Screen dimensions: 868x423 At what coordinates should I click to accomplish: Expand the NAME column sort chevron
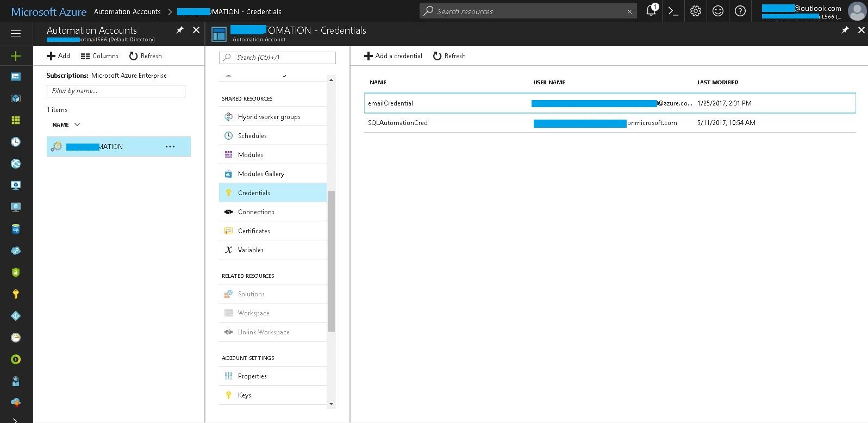coord(77,125)
